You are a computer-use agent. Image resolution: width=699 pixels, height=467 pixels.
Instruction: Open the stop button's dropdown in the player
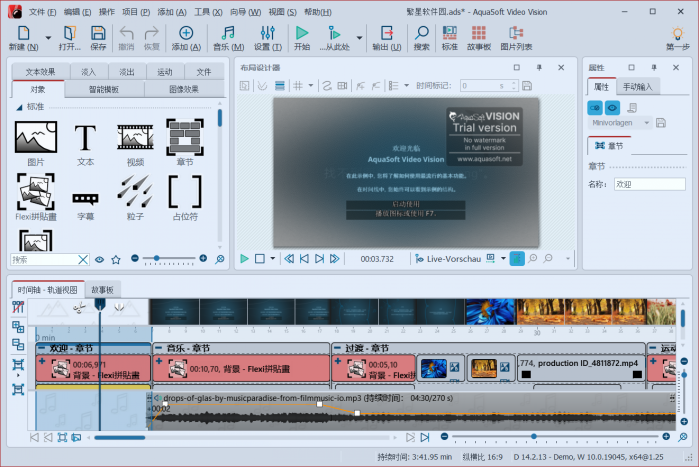pos(272,258)
